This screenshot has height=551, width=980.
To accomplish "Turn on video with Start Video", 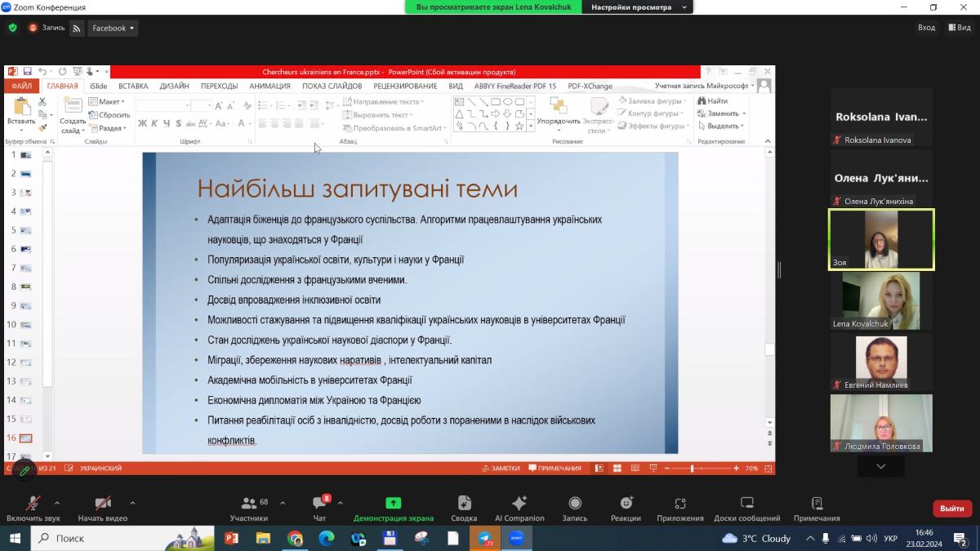I will (102, 504).
